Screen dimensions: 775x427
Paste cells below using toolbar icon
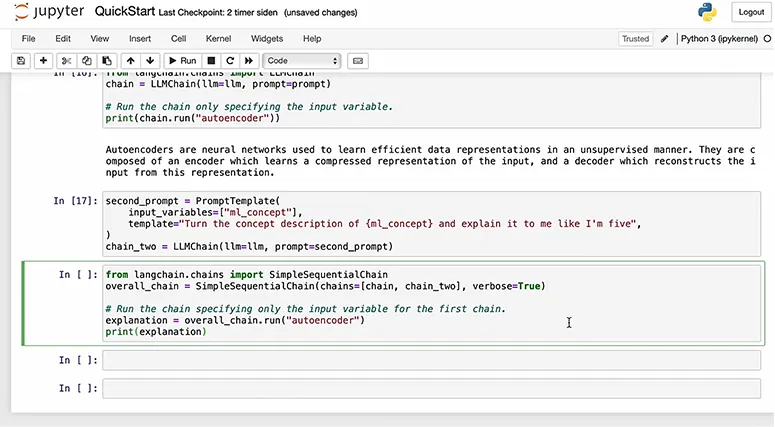[x=107, y=61]
